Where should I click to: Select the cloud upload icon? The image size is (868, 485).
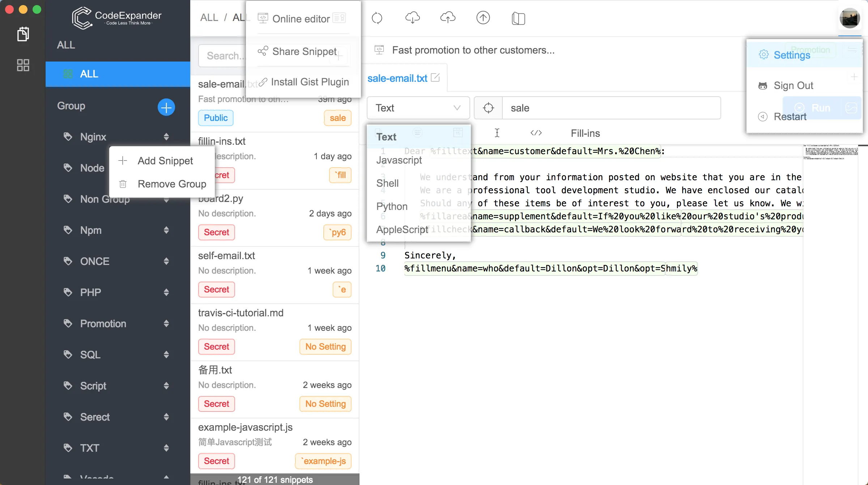pyautogui.click(x=447, y=18)
